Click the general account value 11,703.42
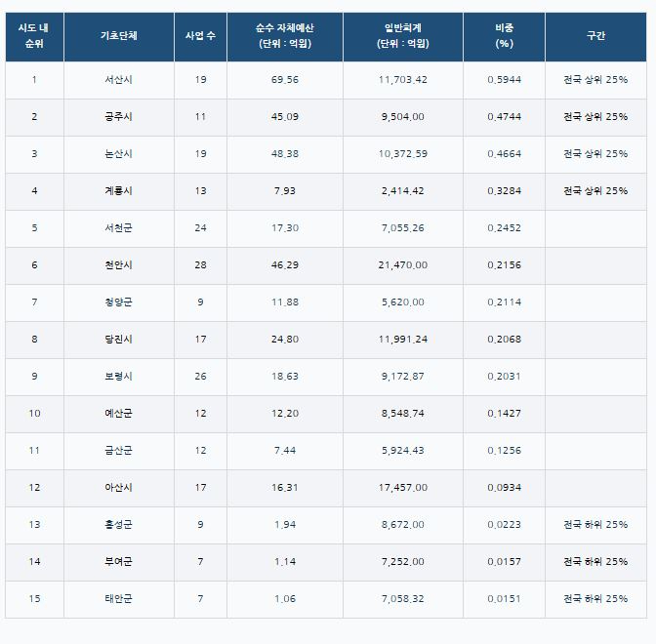Viewport: 656px width, 644px height. (x=403, y=80)
